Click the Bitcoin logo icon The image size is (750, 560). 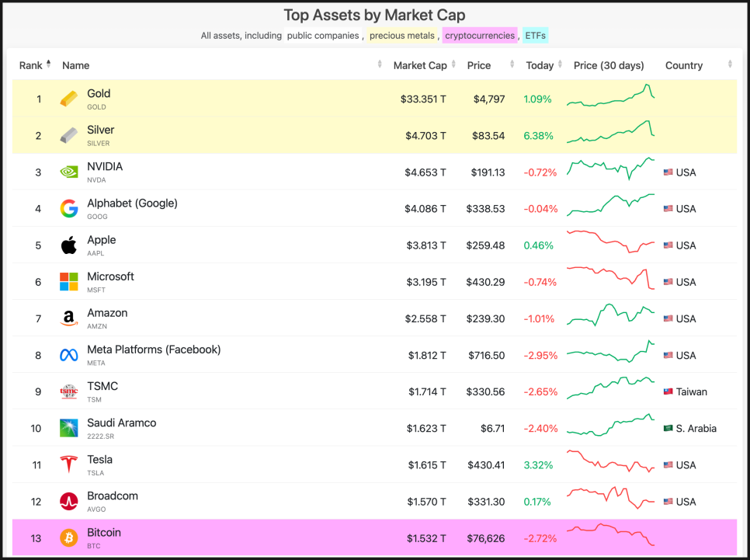click(x=69, y=538)
